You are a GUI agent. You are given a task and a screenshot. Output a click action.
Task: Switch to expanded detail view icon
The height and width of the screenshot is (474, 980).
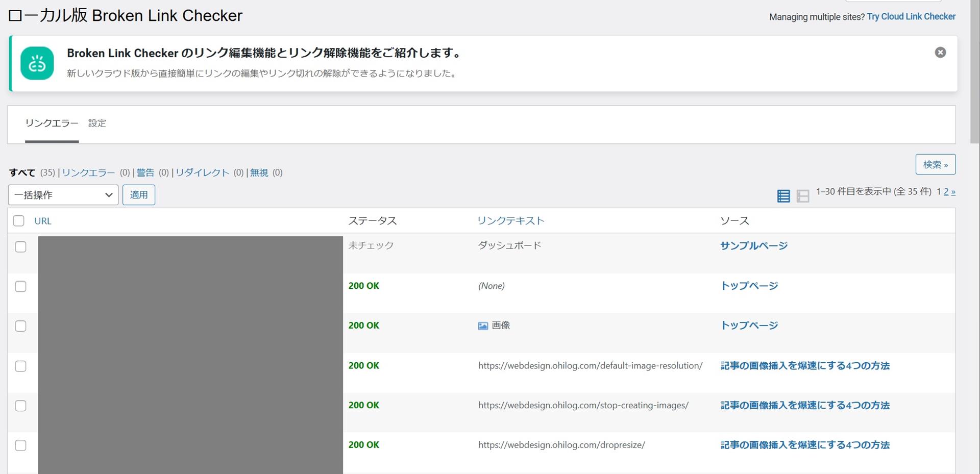(x=802, y=196)
